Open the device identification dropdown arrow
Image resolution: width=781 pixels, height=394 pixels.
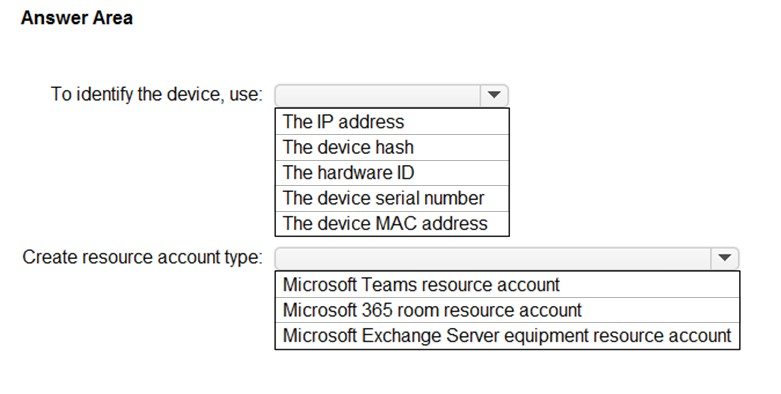click(494, 95)
